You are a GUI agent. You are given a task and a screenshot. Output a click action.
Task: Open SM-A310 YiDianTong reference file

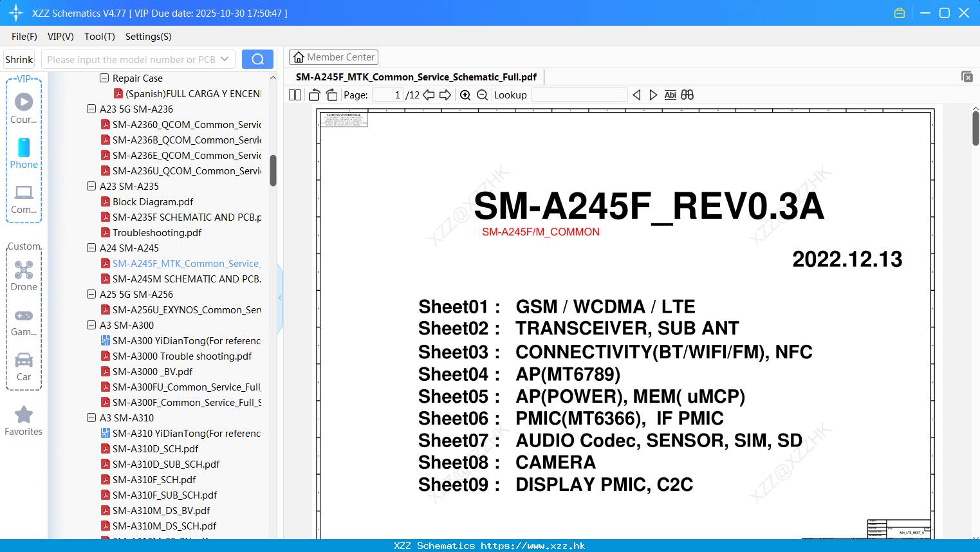coord(181,433)
